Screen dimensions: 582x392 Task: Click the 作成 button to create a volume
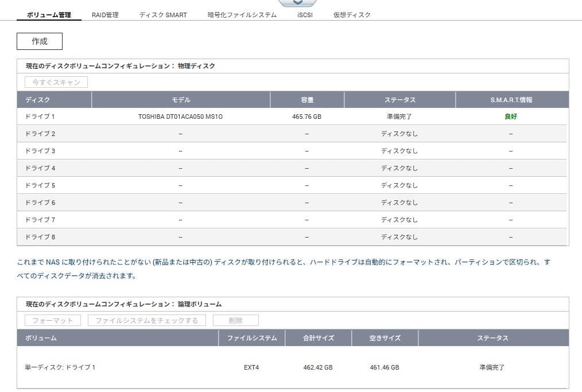pos(39,41)
